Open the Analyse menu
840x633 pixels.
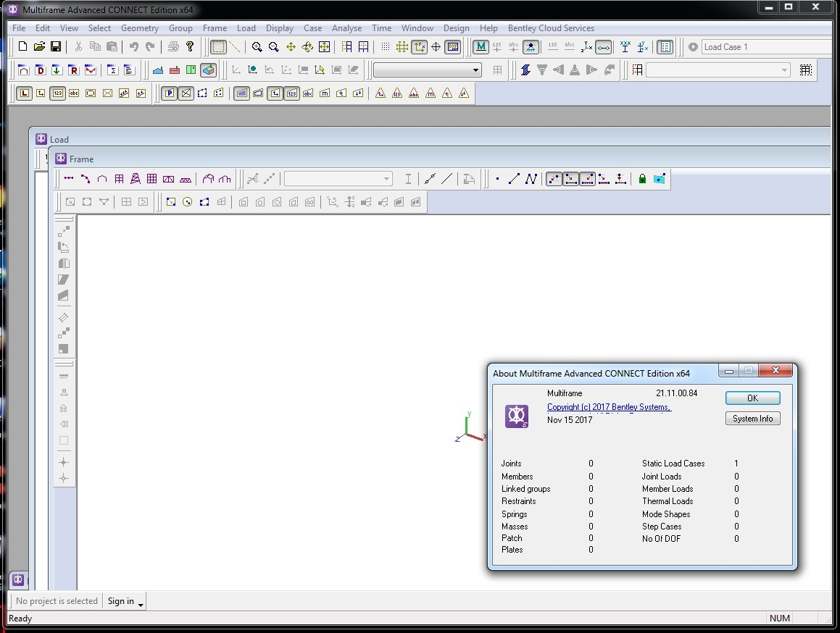pos(346,28)
